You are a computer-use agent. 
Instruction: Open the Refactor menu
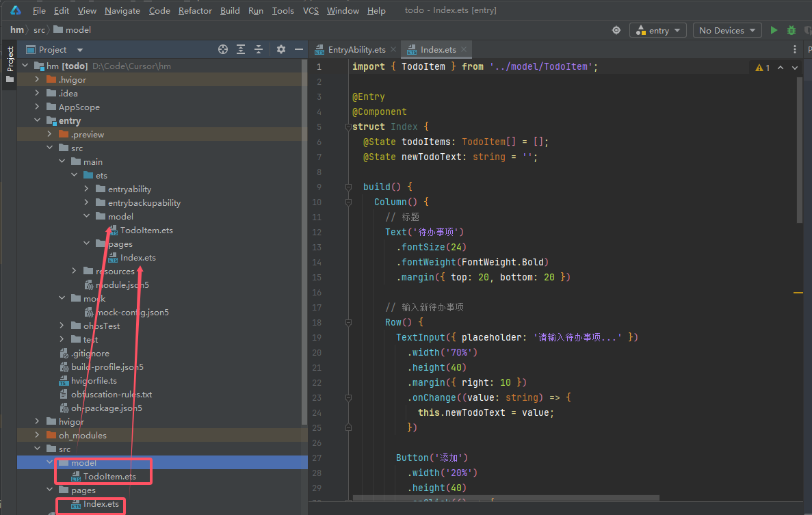pos(195,10)
